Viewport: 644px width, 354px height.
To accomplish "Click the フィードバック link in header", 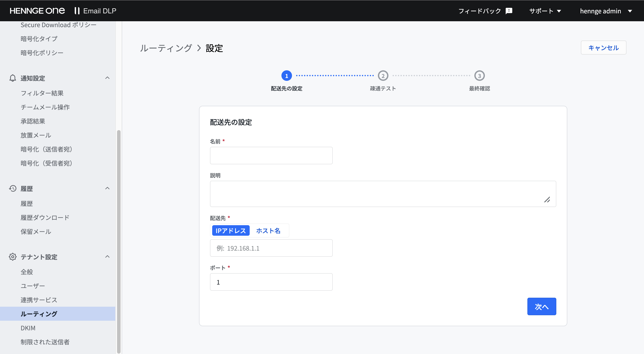I will pyautogui.click(x=480, y=11).
